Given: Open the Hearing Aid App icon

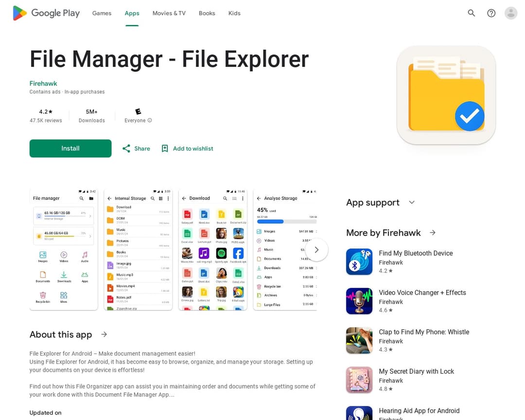Looking at the screenshot, I should [x=359, y=413].
